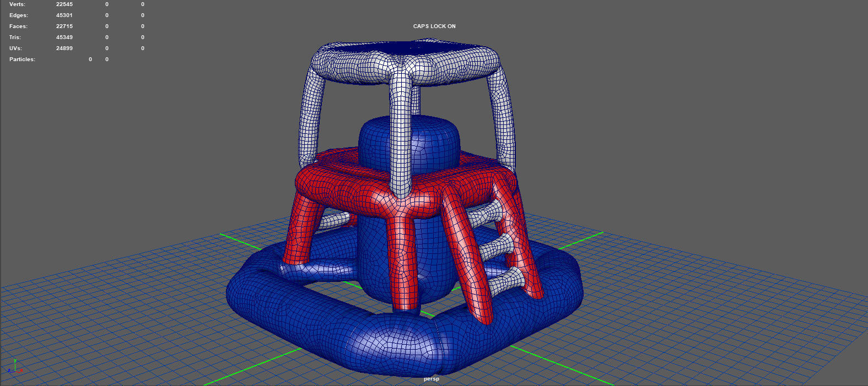This screenshot has width=868, height=386.
Task: Click the 'Particles:' heads-up label
Action: (x=22, y=59)
